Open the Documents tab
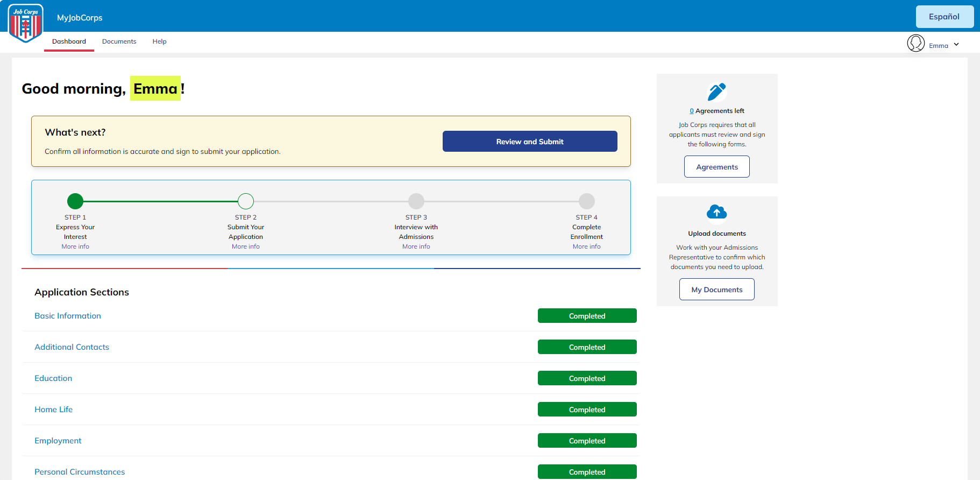980x480 pixels. [119, 41]
